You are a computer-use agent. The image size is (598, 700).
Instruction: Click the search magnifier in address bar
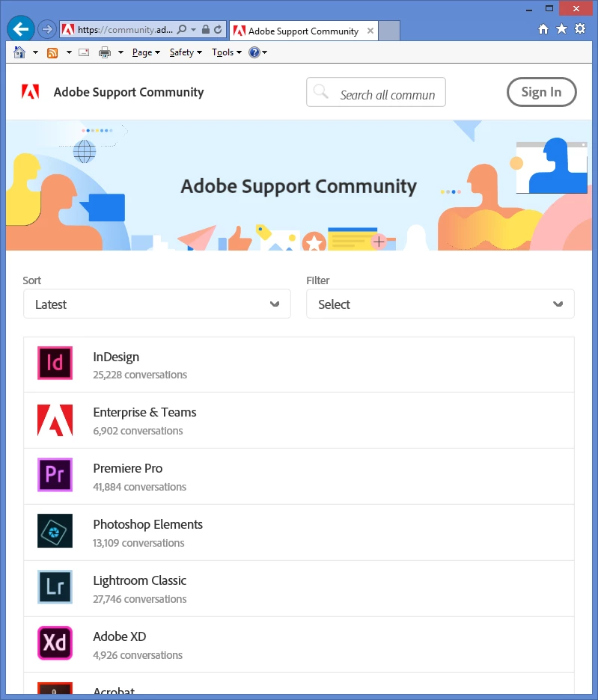click(181, 30)
